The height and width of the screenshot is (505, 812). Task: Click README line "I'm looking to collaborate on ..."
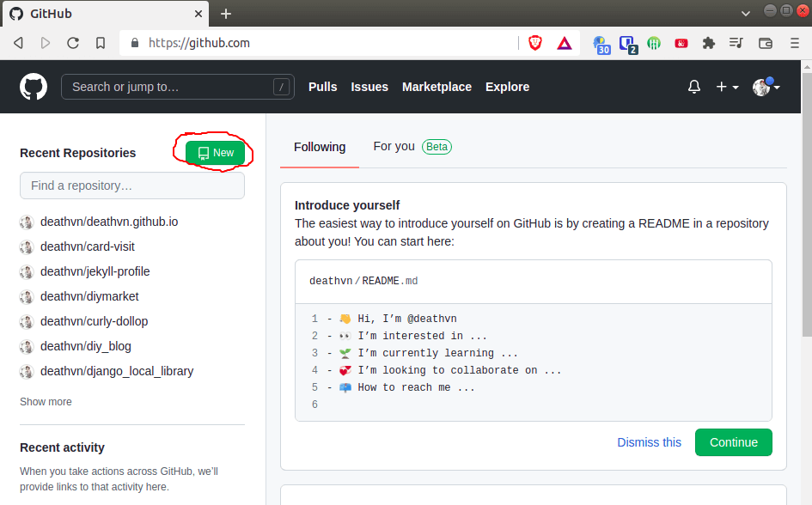tap(460, 370)
